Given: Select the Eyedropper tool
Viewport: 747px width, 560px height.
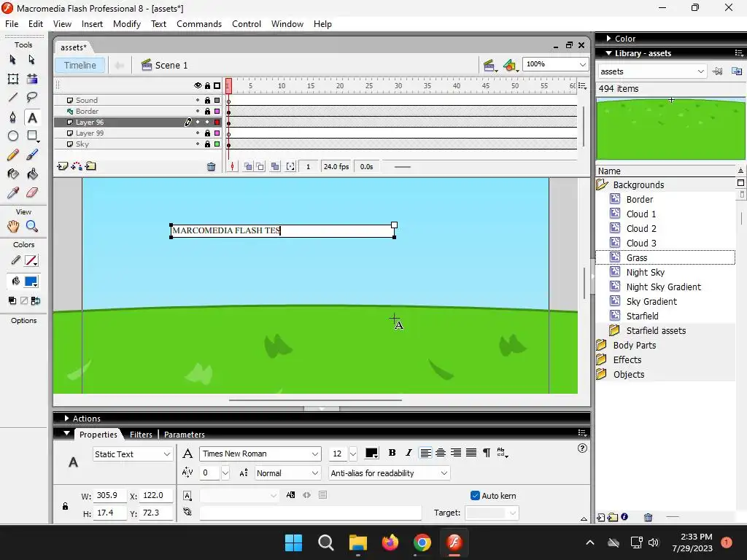Looking at the screenshot, I should pyautogui.click(x=13, y=192).
